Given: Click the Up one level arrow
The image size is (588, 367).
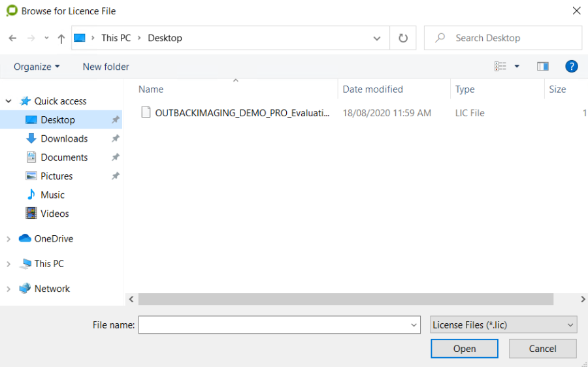Looking at the screenshot, I should tap(61, 38).
